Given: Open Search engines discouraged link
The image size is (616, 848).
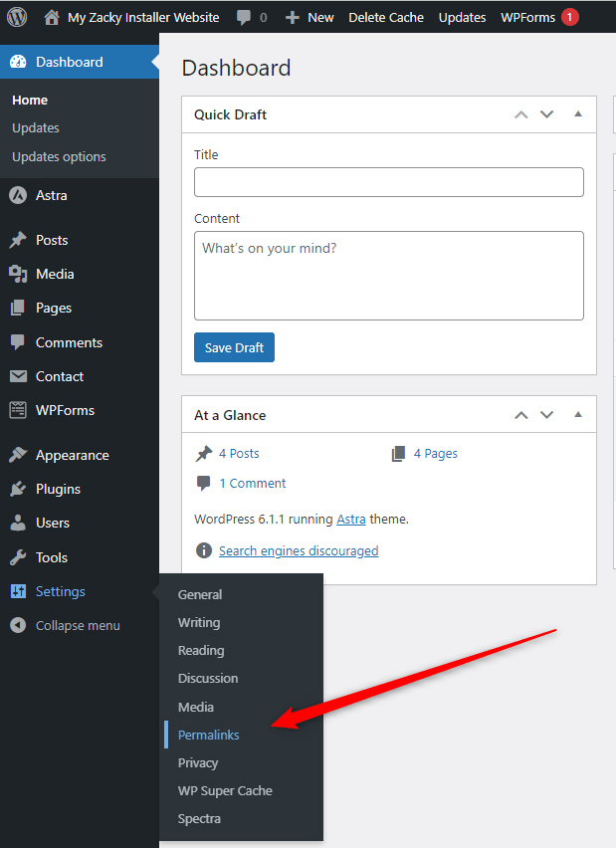Looking at the screenshot, I should (299, 550).
